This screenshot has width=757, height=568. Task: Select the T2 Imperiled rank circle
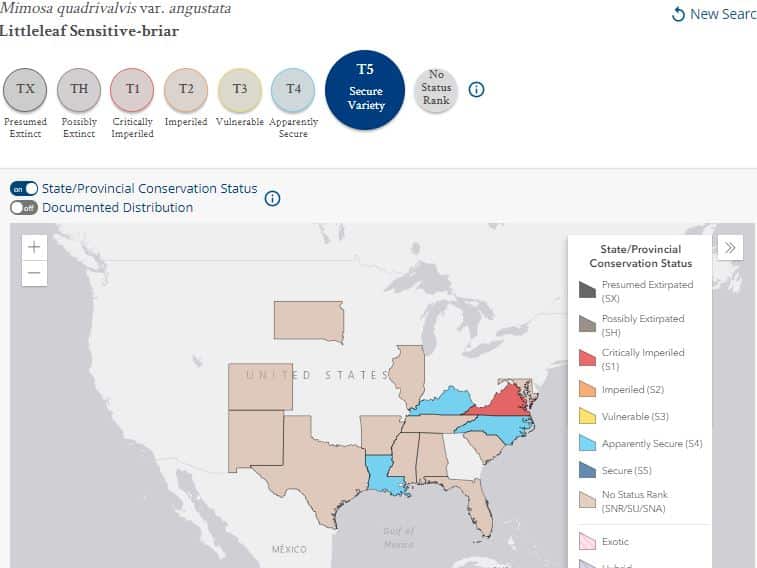tap(186, 90)
